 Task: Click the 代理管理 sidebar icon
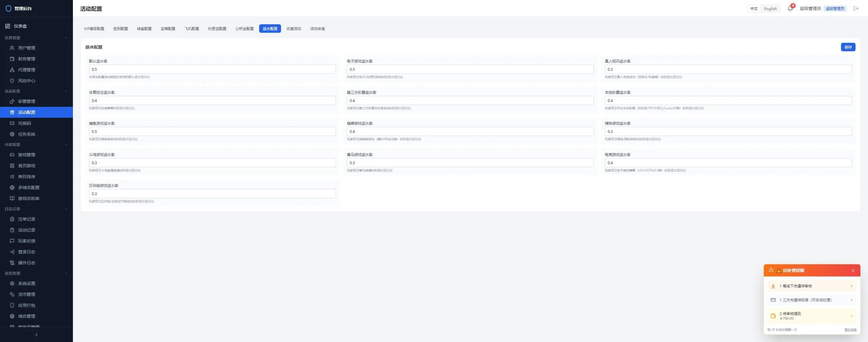click(x=12, y=70)
